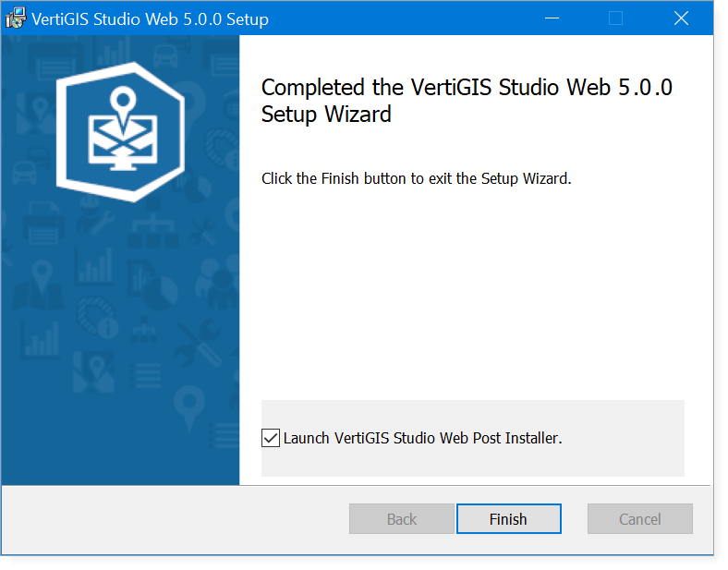This screenshot has width=728, height=570.
Task: Minimize the Setup window
Action: click(x=553, y=18)
